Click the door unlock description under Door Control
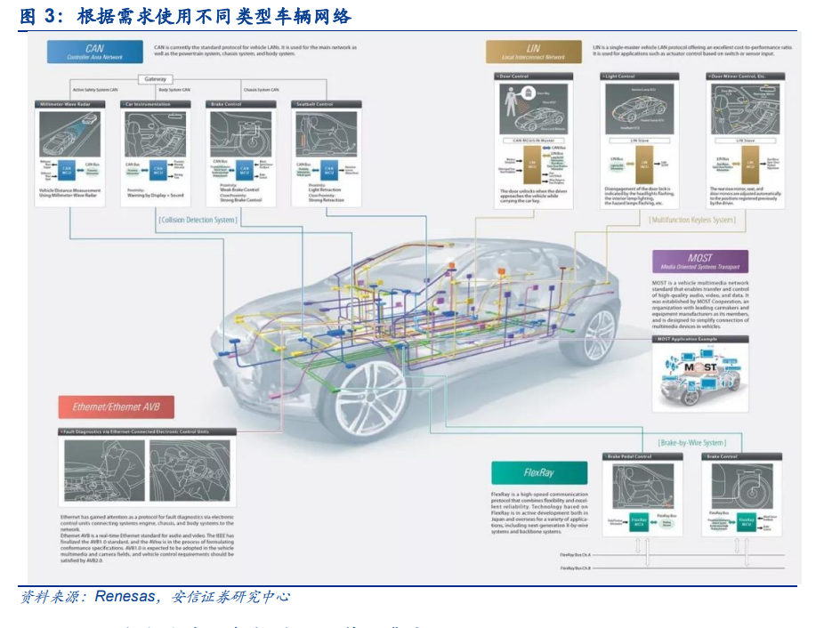This screenshot has height=628, width=840. pyautogui.click(x=533, y=196)
